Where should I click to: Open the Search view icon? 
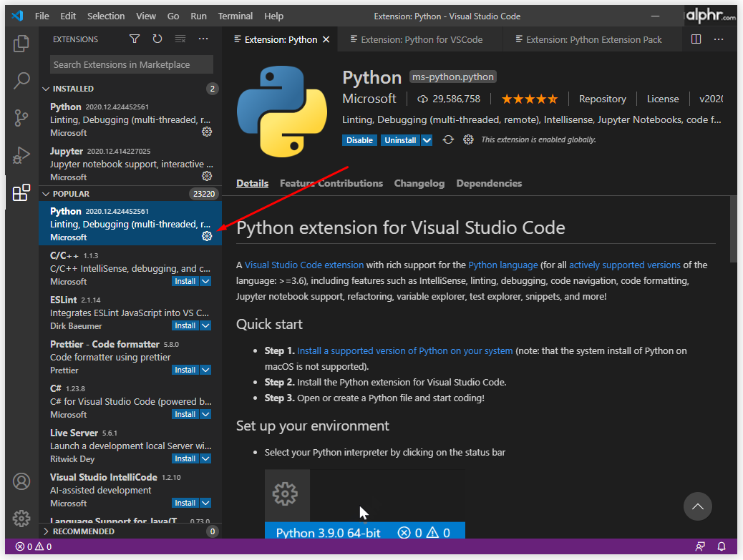[x=21, y=81]
